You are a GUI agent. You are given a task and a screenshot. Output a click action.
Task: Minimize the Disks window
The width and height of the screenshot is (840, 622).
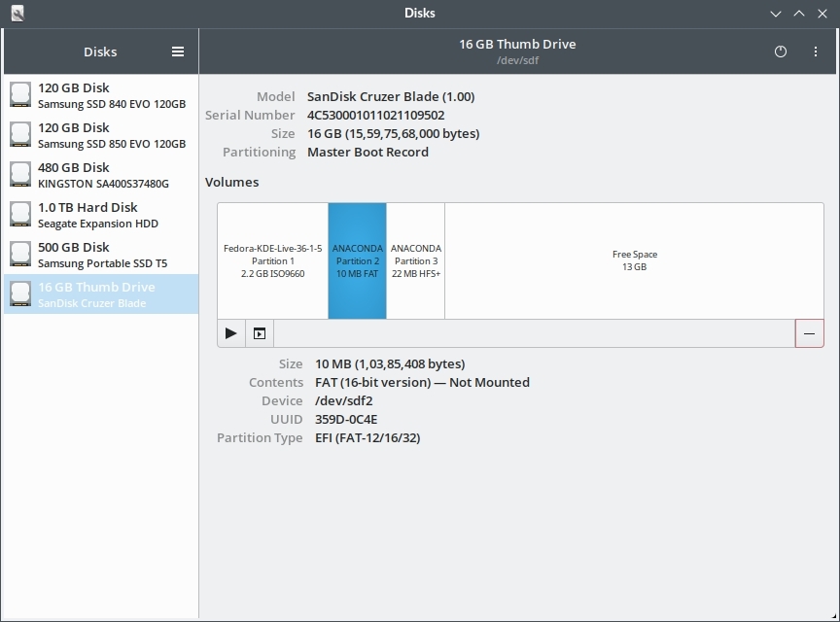point(775,14)
